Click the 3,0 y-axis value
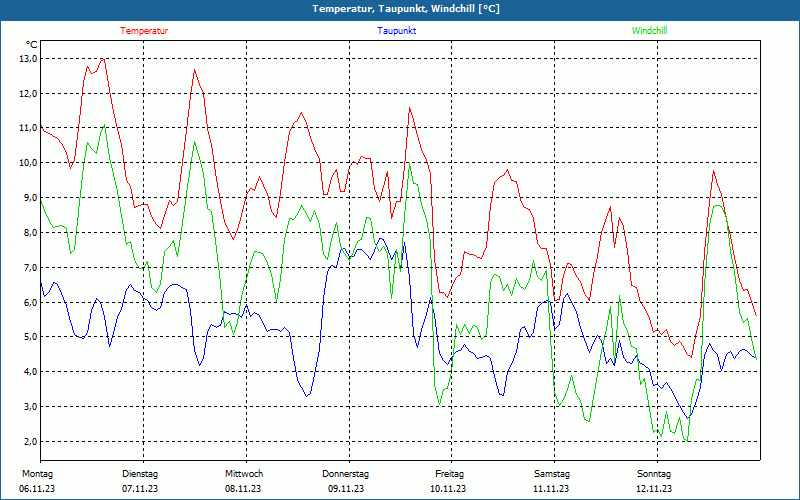This screenshot has width=800, height=500. pos(31,407)
